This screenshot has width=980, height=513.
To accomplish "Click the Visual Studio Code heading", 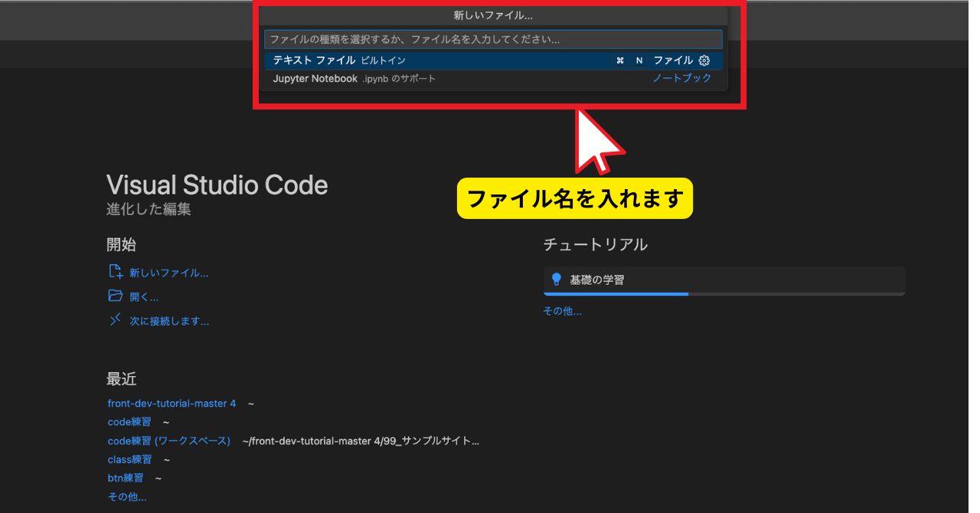I will point(217,185).
